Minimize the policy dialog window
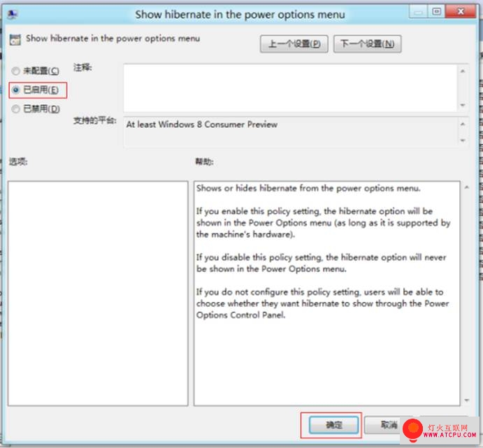Viewport: 483px width, 448px height. (418, 13)
